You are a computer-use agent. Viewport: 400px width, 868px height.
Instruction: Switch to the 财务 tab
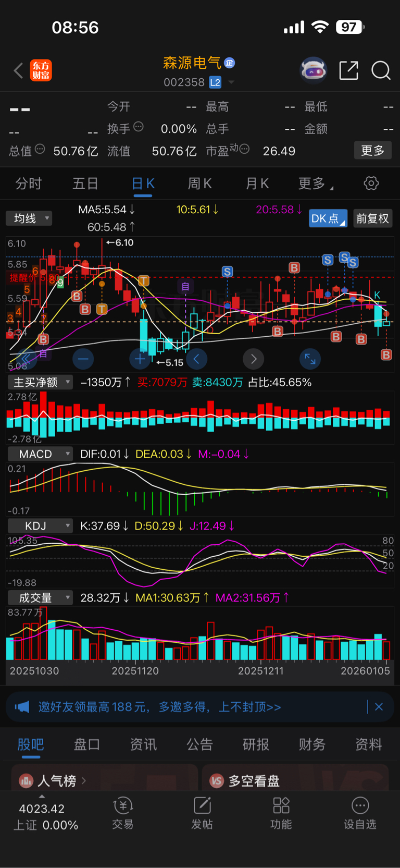(312, 744)
